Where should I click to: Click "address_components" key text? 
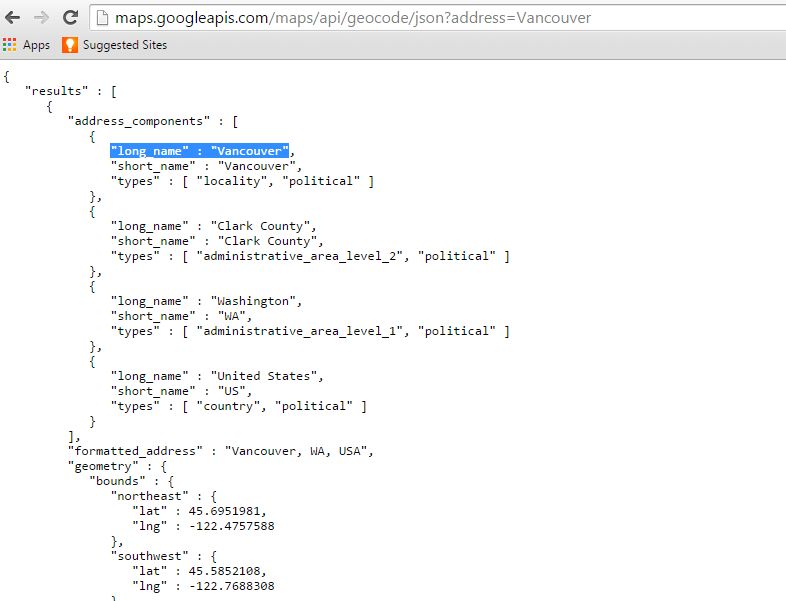139,121
